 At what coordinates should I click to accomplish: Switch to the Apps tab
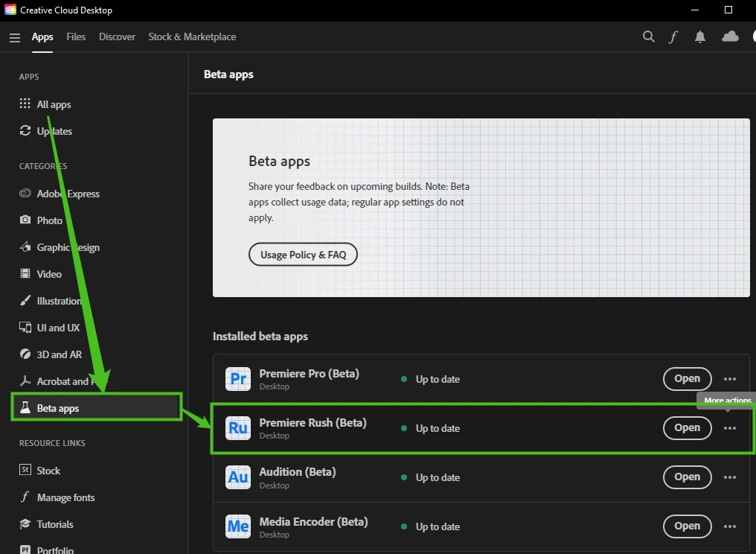(42, 36)
